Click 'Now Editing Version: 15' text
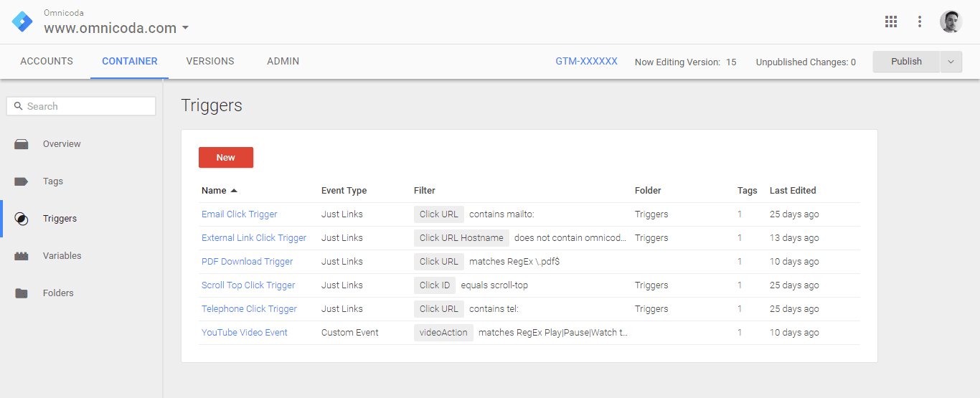The height and width of the screenshot is (398, 980). 685,62
